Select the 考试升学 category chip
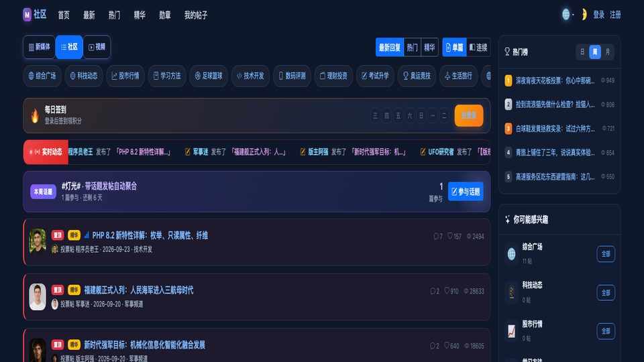644x362 pixels. point(375,76)
